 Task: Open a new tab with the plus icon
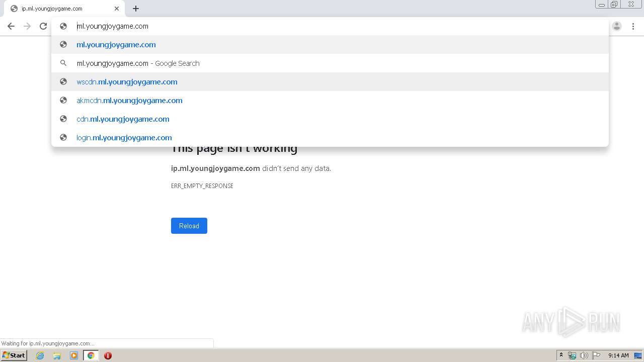click(x=136, y=9)
